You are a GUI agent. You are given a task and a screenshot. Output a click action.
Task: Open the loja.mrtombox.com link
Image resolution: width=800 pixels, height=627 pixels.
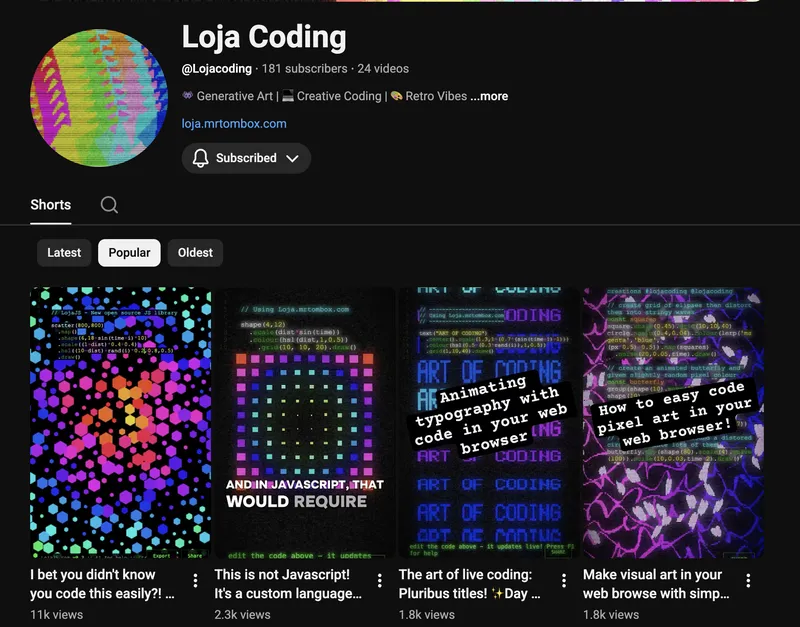tap(234, 124)
